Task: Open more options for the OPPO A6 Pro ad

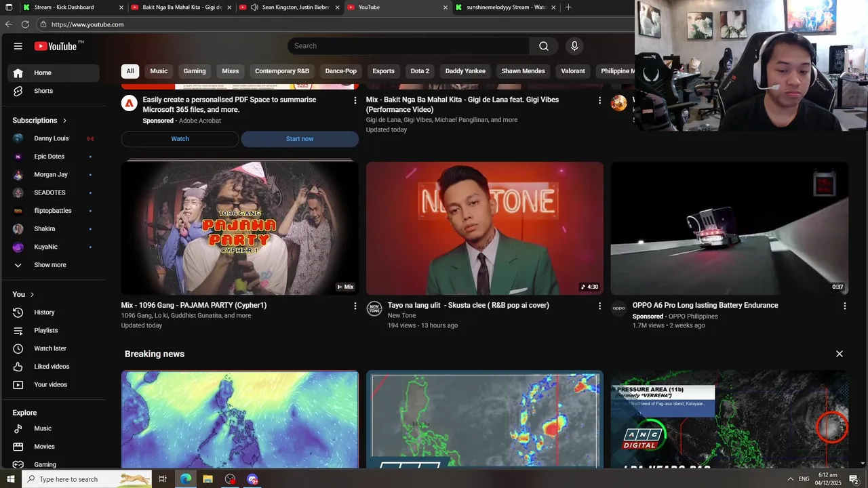Action: [x=845, y=306]
